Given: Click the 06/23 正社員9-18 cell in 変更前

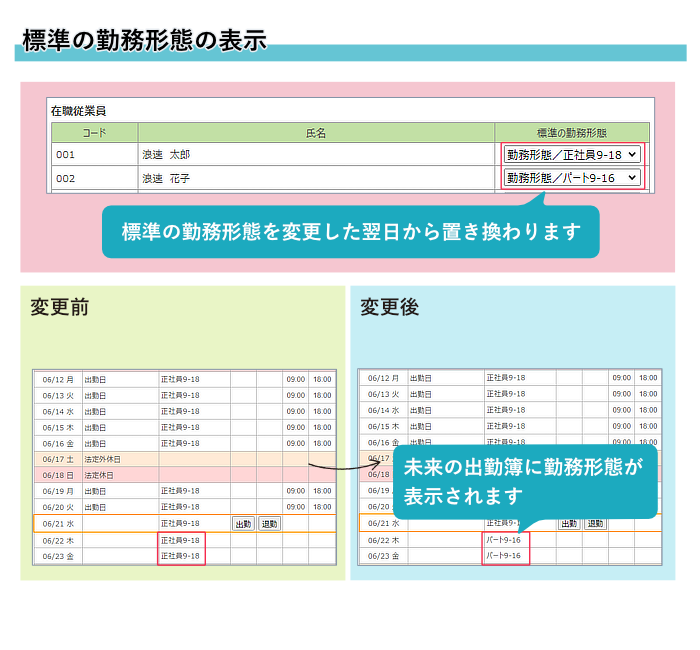Looking at the screenshot, I should point(180,556).
